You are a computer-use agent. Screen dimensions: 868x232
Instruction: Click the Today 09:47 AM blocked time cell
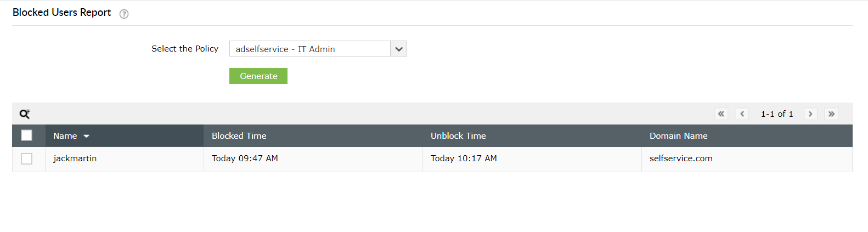pyautogui.click(x=245, y=159)
